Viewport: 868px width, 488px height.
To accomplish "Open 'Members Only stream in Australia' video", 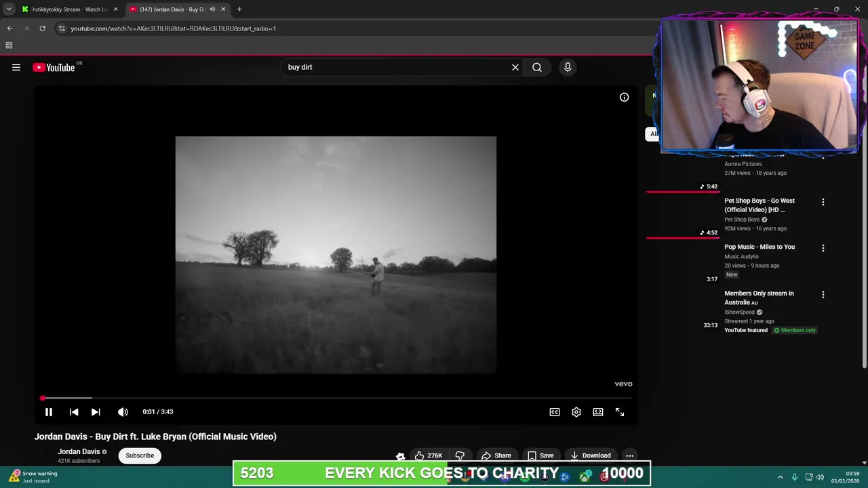I will point(759,298).
